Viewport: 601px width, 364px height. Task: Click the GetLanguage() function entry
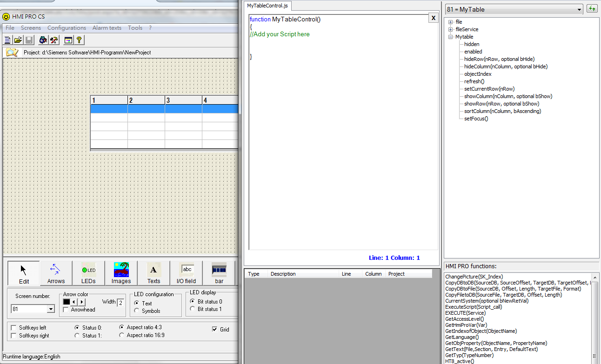[x=462, y=337]
